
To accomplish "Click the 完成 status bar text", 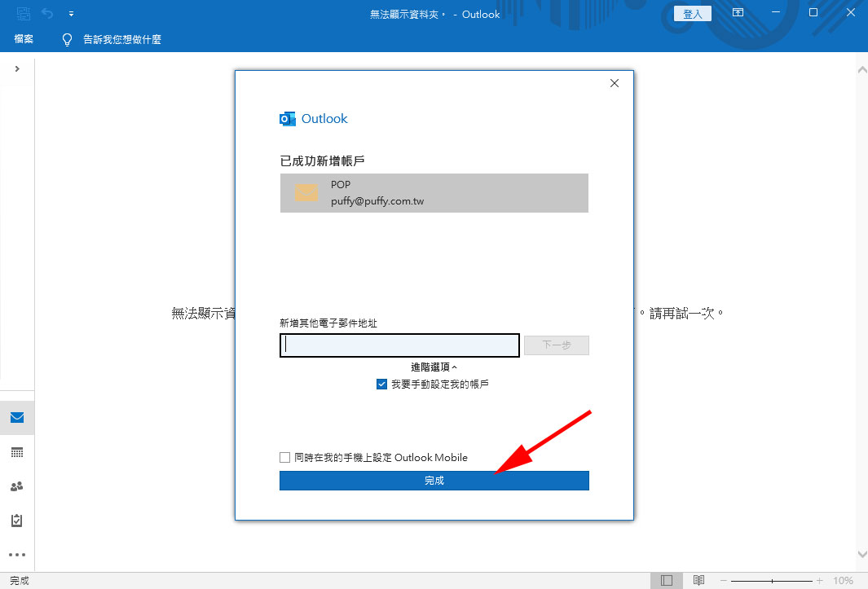I will point(20,581).
